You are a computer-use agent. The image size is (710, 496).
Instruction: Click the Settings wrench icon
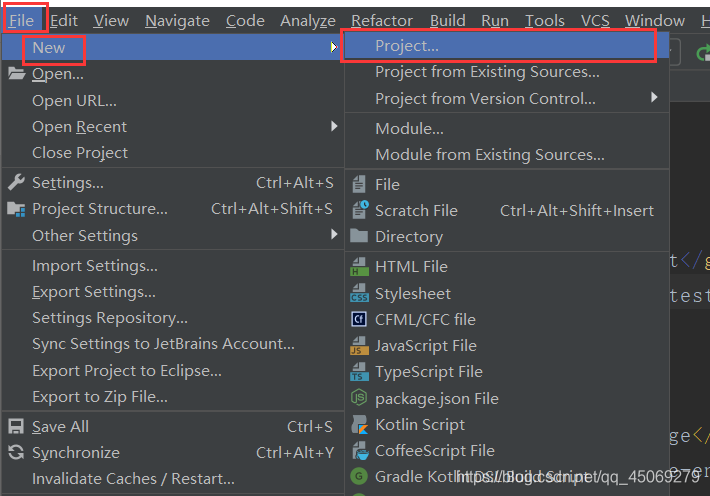pyautogui.click(x=16, y=182)
